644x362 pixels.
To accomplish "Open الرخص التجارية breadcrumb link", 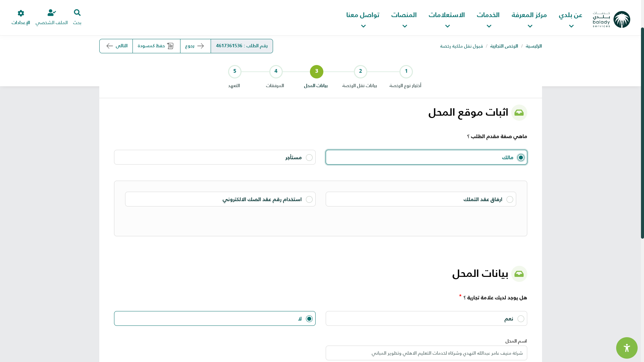I will (x=504, y=46).
